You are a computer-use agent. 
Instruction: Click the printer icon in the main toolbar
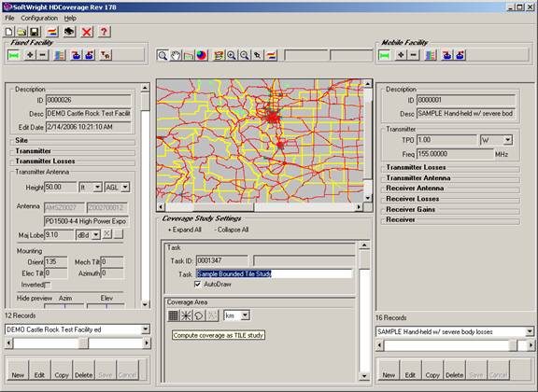69,32
